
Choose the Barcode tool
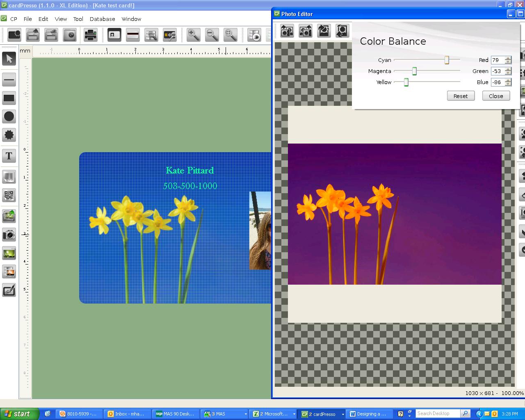9,177
